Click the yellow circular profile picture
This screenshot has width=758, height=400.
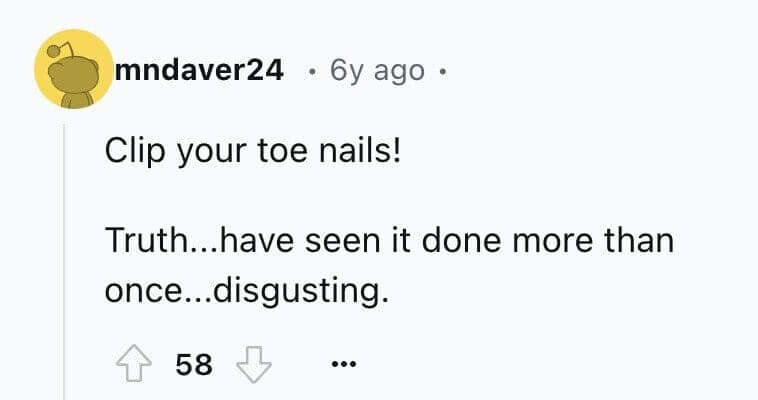tap(72, 70)
